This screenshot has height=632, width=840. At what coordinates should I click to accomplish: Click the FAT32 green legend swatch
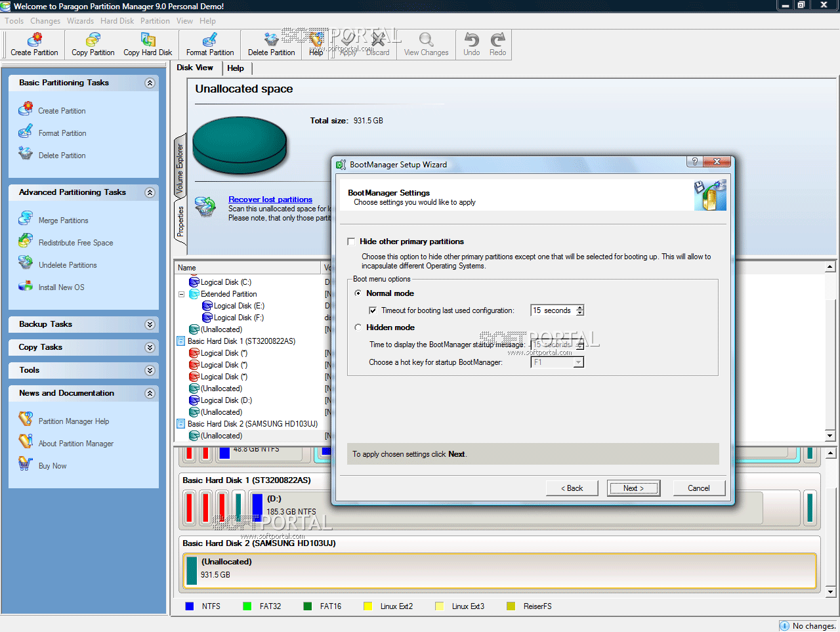point(247,606)
